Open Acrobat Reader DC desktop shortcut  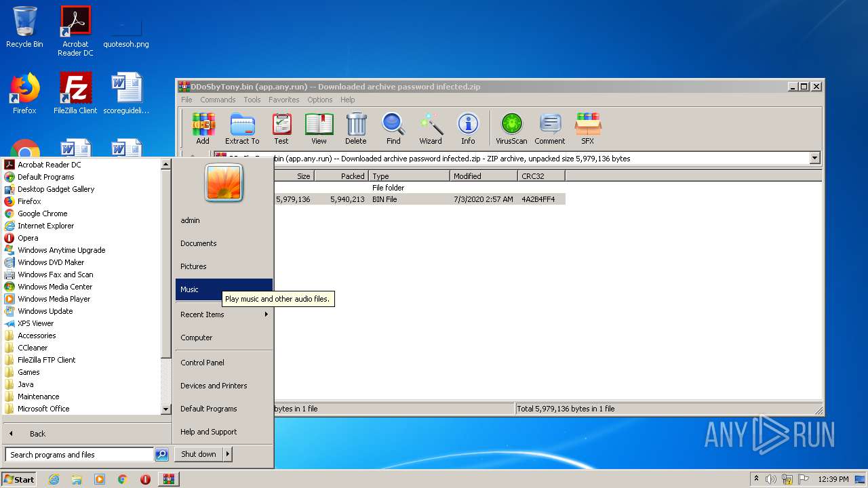[75, 31]
